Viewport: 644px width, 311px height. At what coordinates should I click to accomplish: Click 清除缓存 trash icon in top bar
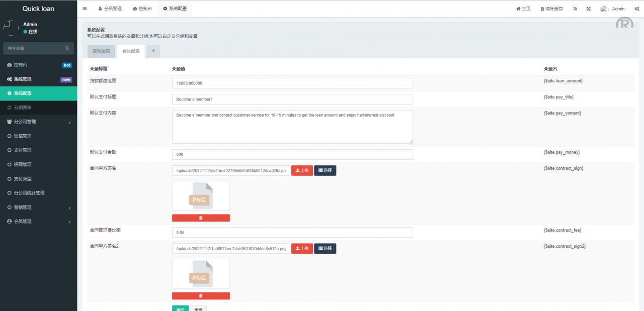[x=542, y=9]
